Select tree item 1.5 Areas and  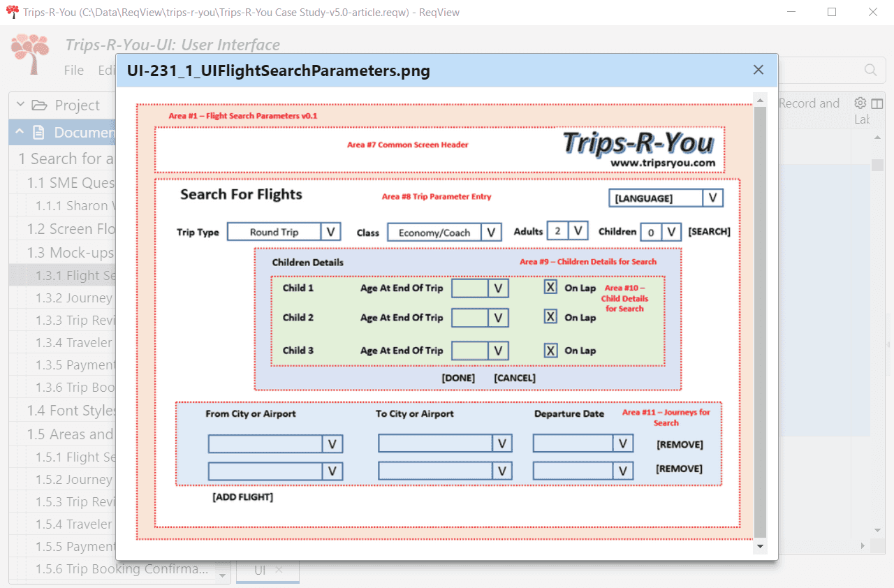[71, 434]
